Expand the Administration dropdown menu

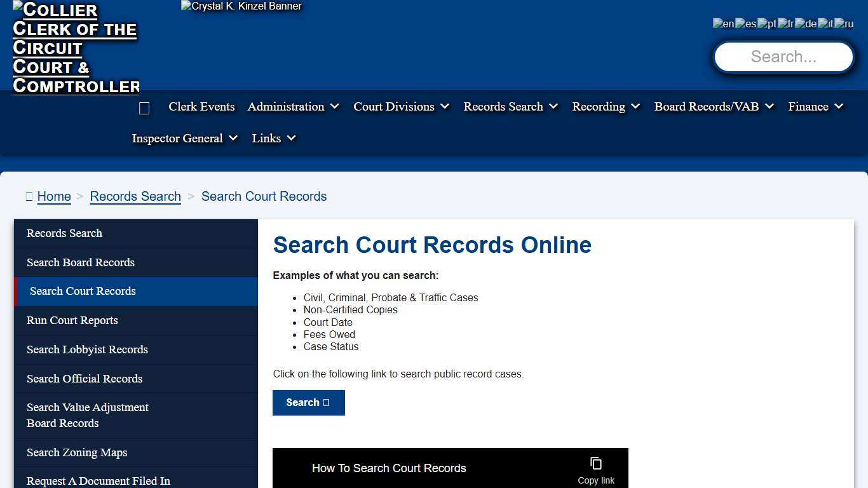(x=294, y=107)
